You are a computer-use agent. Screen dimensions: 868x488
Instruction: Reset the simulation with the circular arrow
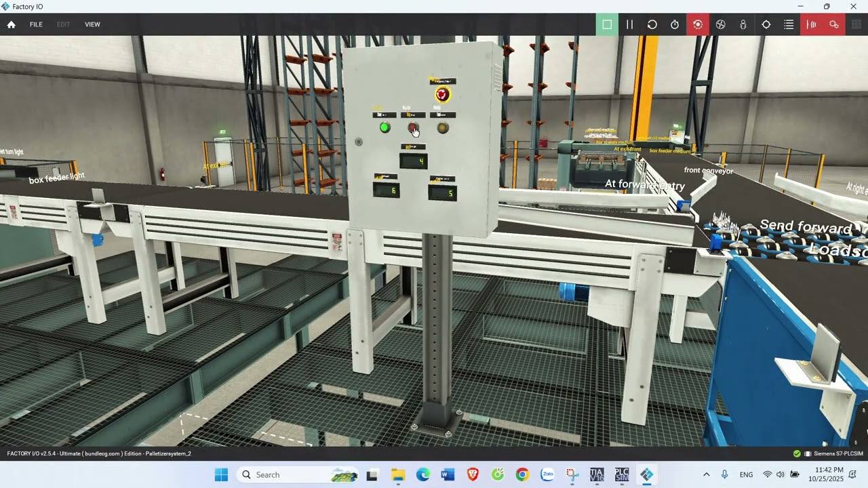click(x=652, y=24)
